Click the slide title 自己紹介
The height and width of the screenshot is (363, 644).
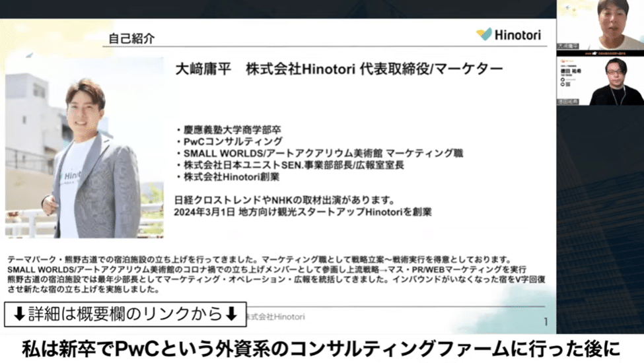(131, 38)
